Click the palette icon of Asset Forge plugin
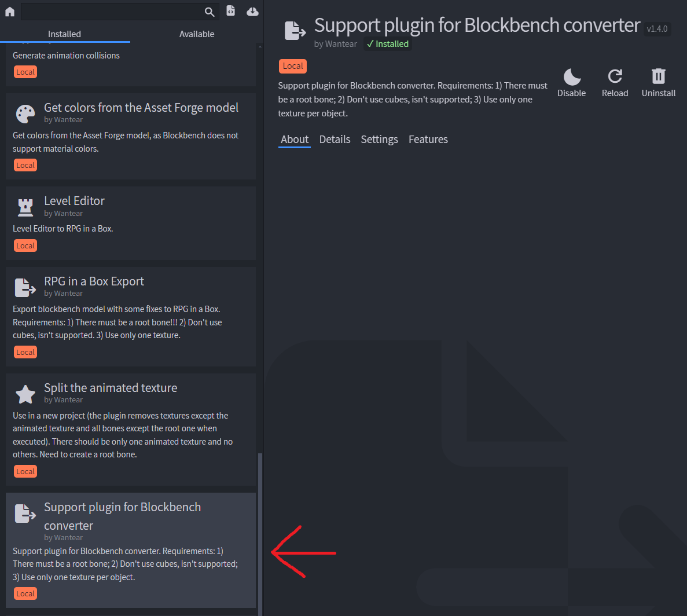The width and height of the screenshot is (687, 616). pos(25,114)
